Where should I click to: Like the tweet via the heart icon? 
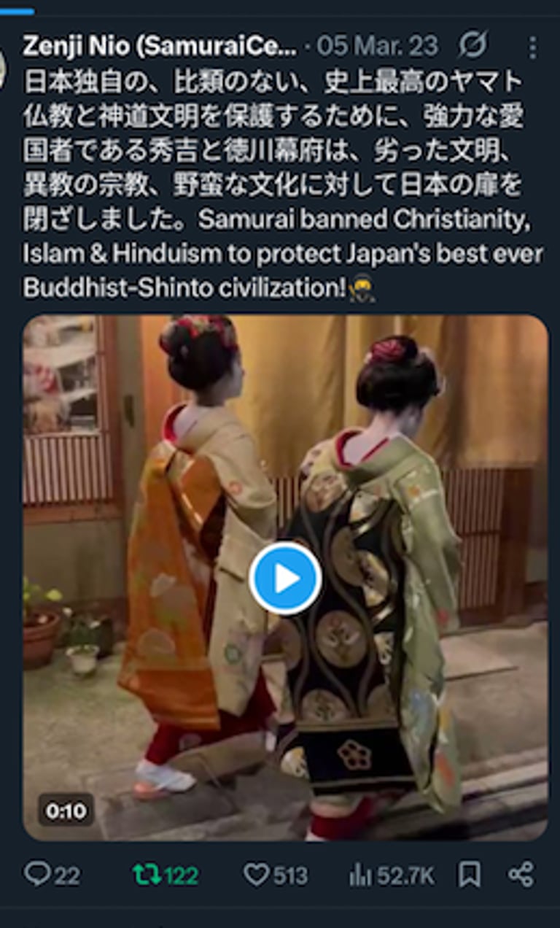[x=256, y=874]
